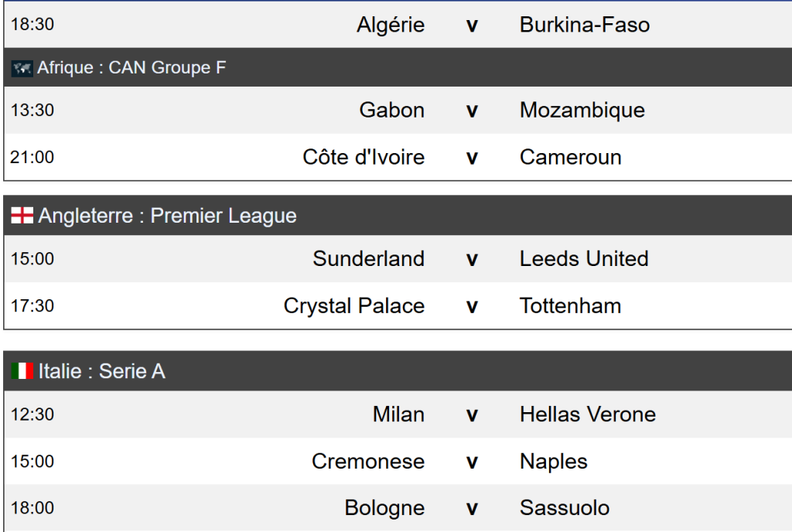Select the Burkina-Faso team name
The image size is (792, 532).
coord(585,25)
